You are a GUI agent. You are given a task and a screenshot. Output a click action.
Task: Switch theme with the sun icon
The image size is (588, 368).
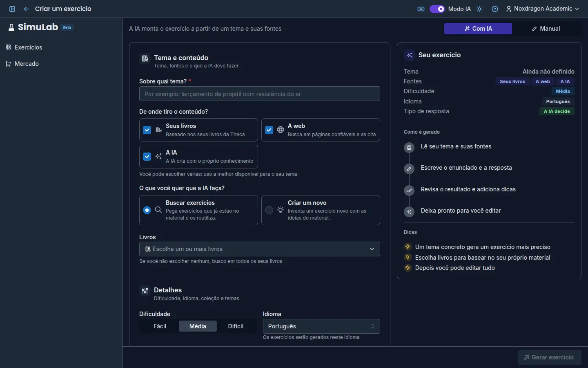(x=479, y=9)
